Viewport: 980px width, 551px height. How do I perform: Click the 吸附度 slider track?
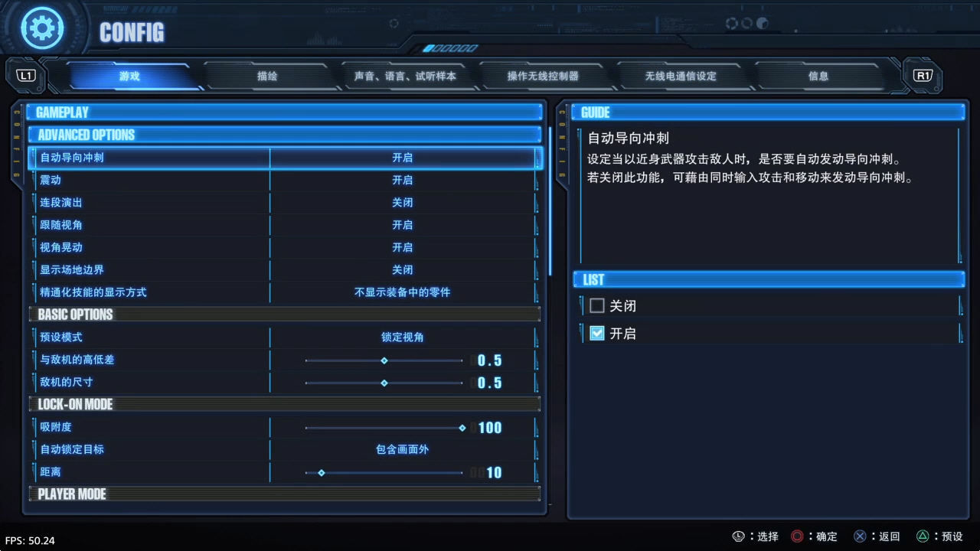pos(384,428)
